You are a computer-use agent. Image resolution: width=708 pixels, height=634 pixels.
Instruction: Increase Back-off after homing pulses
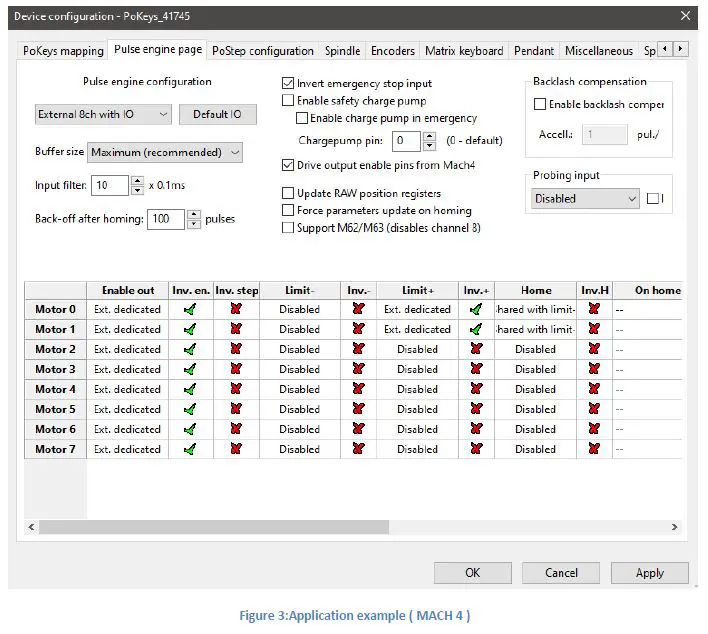pos(194,214)
